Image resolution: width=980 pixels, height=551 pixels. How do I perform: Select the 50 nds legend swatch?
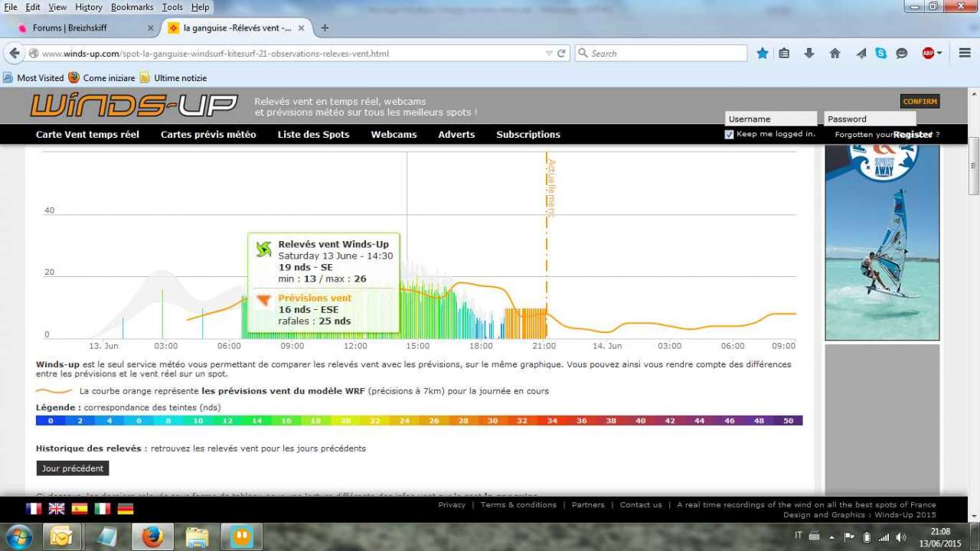tap(788, 421)
